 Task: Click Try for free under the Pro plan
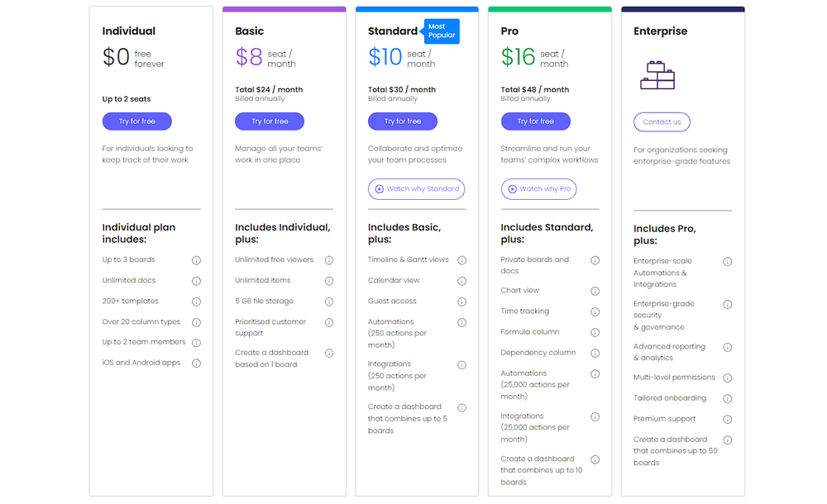[x=536, y=121]
